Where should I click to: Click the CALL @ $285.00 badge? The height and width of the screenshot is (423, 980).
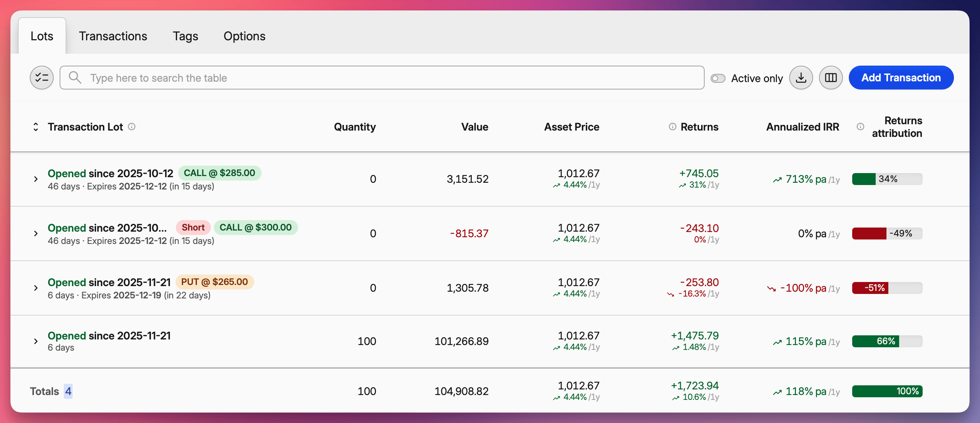click(x=219, y=172)
